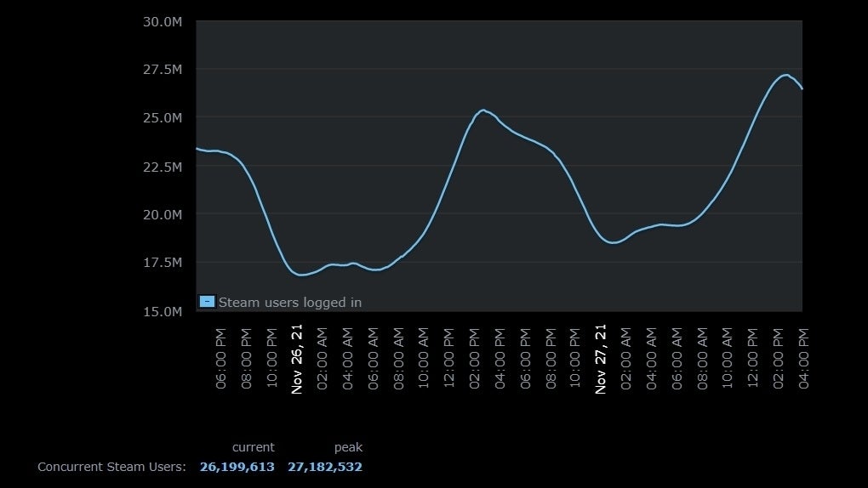Select the Nov 26, 21 date label

coord(297,358)
